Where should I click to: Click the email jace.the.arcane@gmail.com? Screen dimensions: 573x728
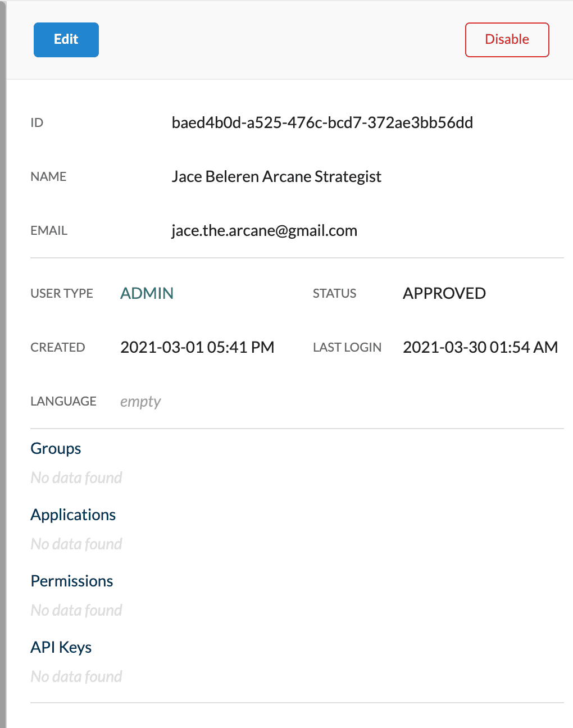coord(265,231)
